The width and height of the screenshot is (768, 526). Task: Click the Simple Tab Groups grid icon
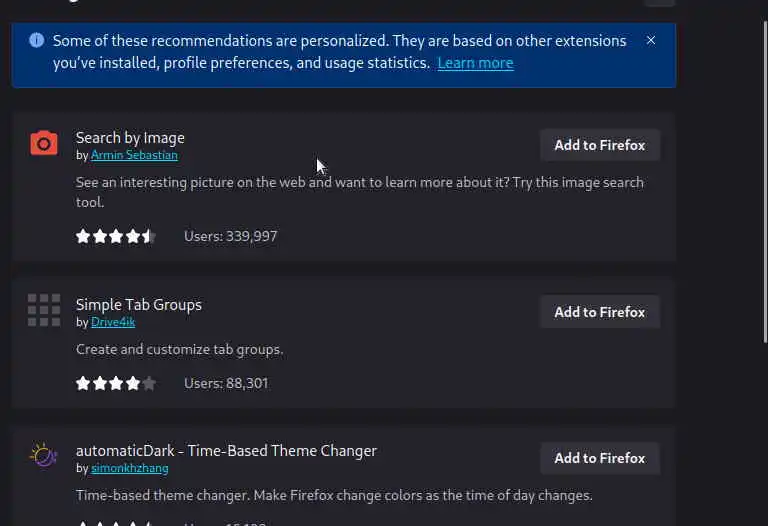pyautogui.click(x=44, y=310)
